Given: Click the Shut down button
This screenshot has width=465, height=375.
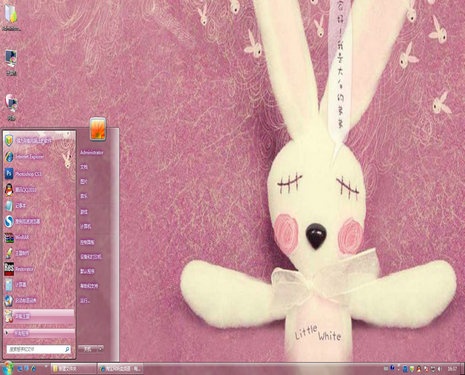Looking at the screenshot, I should 88,349.
